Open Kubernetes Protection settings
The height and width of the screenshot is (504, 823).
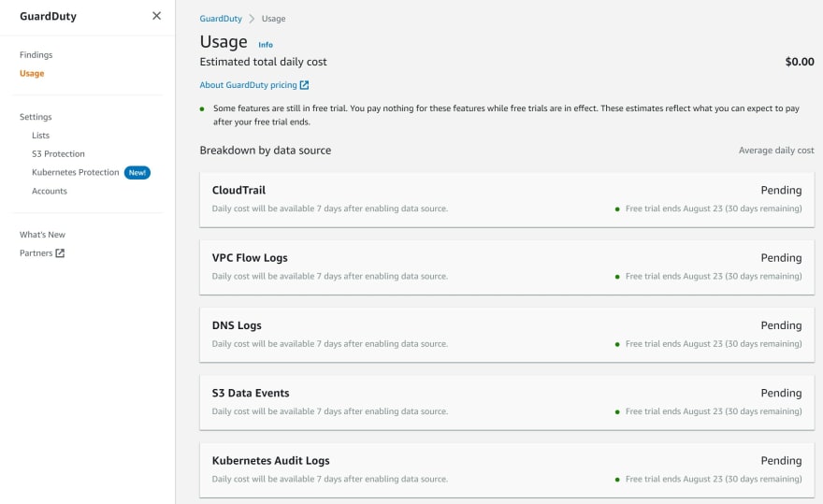pos(76,172)
